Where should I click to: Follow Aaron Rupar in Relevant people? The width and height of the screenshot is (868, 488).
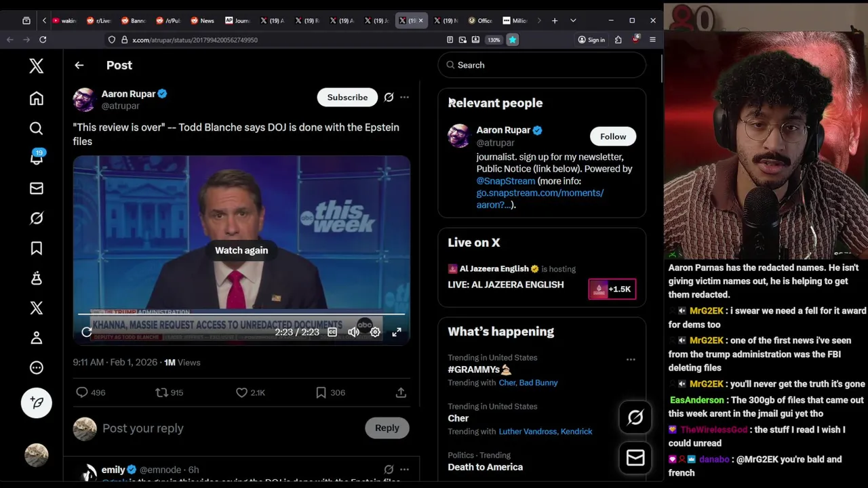point(613,136)
